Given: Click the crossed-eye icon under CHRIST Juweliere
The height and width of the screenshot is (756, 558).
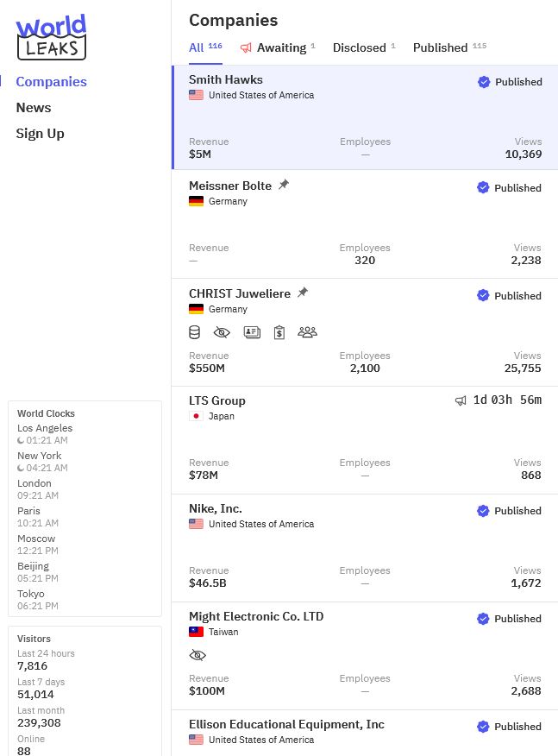Looking at the screenshot, I should (x=223, y=332).
